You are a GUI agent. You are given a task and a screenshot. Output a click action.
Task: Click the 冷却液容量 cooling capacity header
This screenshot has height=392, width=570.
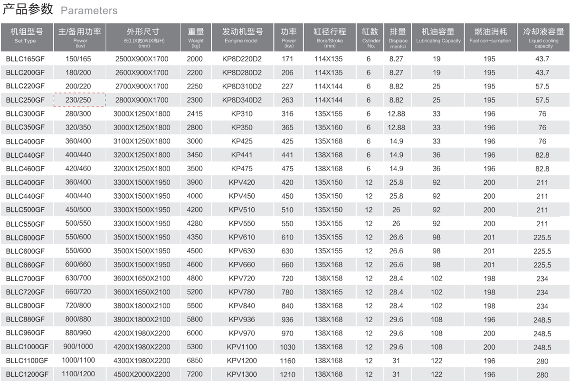pos(543,36)
